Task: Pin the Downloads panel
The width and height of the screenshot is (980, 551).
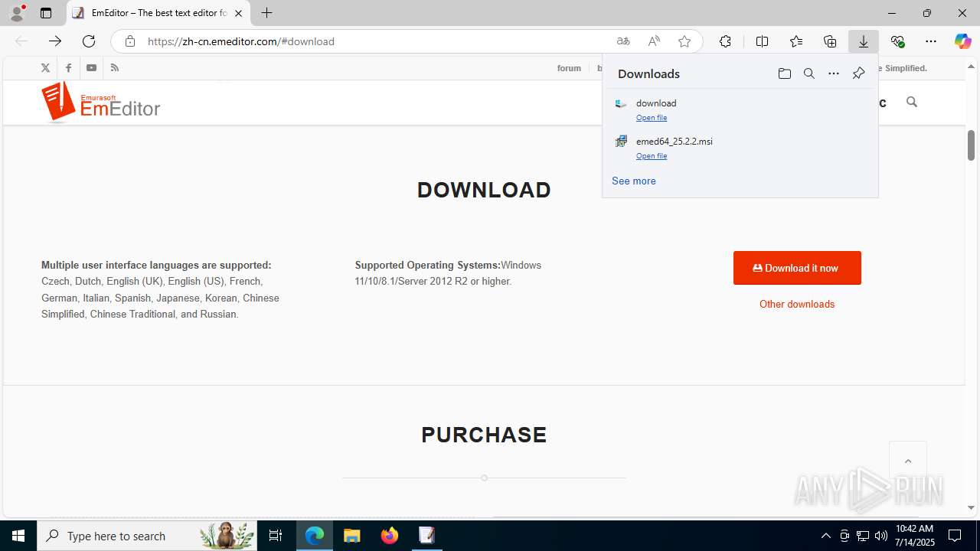Action: click(858, 73)
